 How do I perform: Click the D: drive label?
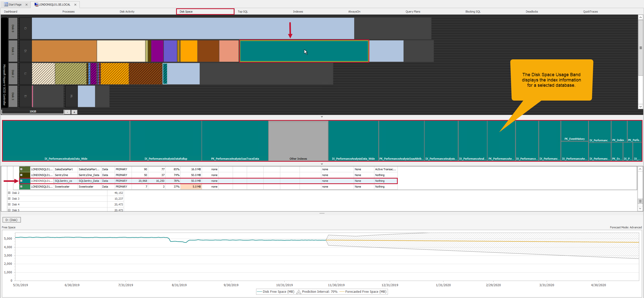pos(25,51)
